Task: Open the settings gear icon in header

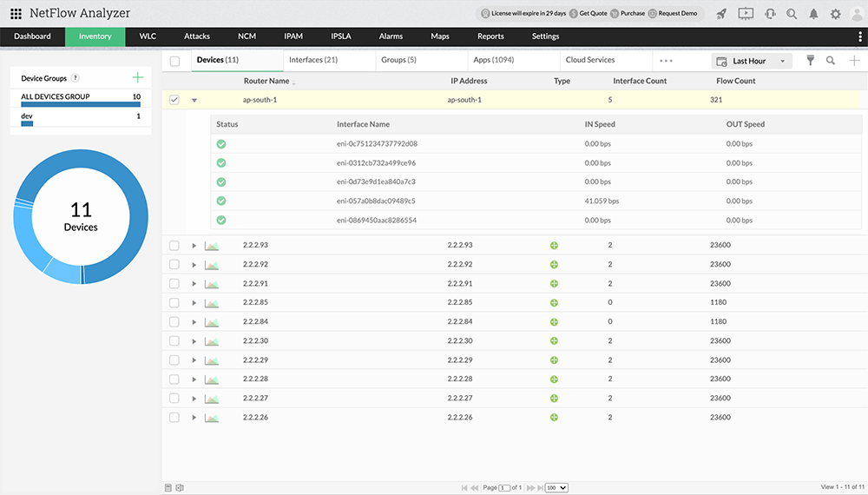Action: [836, 14]
